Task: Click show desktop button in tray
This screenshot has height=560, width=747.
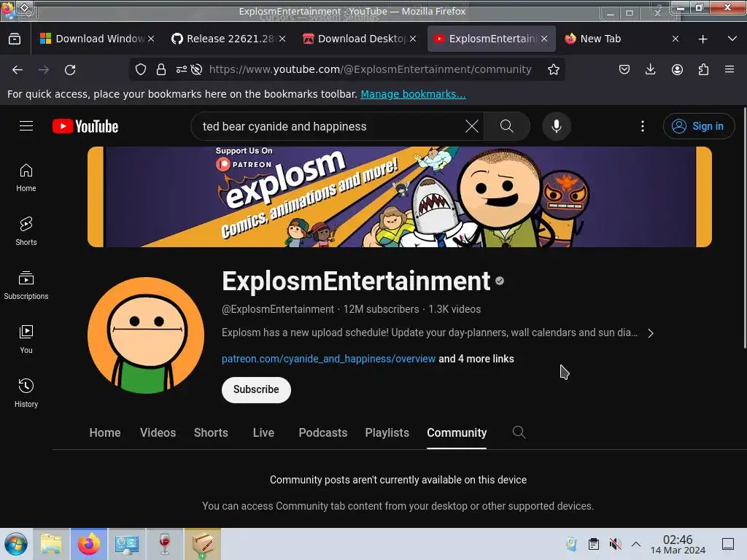Action: tap(728, 544)
